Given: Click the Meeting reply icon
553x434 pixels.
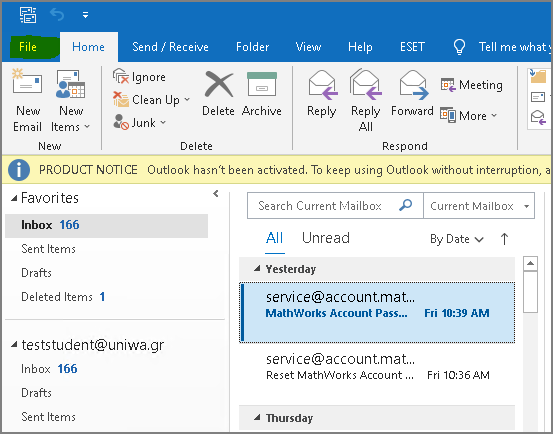Looking at the screenshot, I should 448,85.
